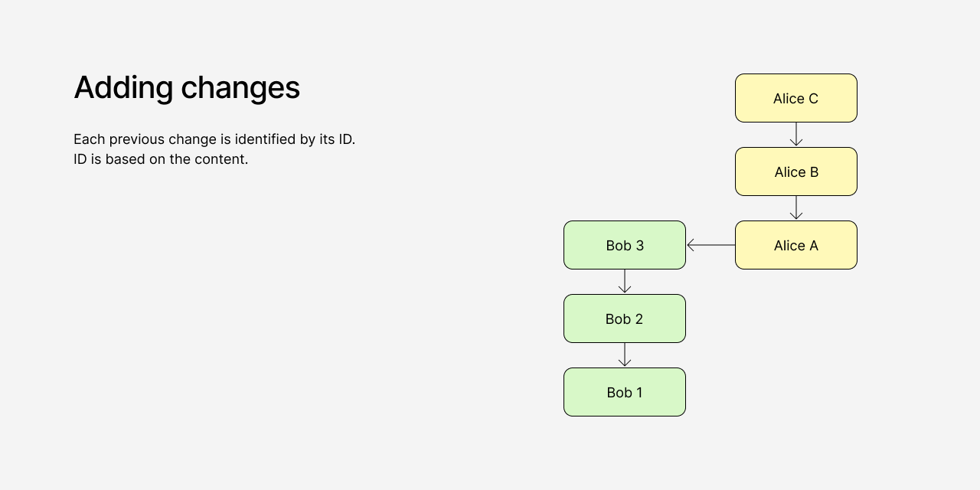The image size is (980, 490).
Task: Click the 'Bob 1' label text
Action: click(625, 393)
